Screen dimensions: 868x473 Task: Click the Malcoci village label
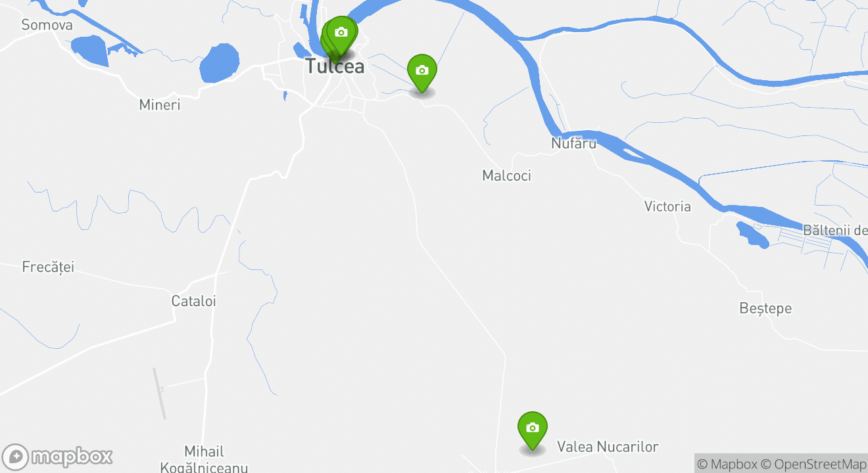coord(506,175)
